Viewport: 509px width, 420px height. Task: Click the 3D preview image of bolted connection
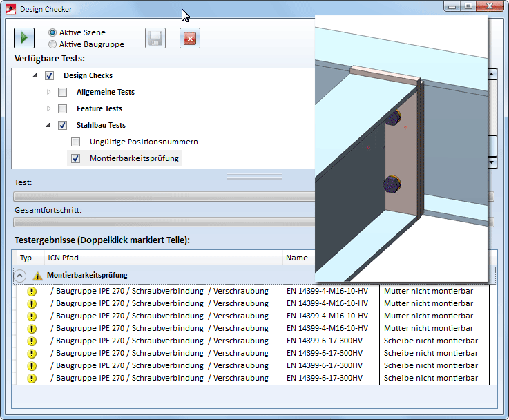tap(401, 149)
